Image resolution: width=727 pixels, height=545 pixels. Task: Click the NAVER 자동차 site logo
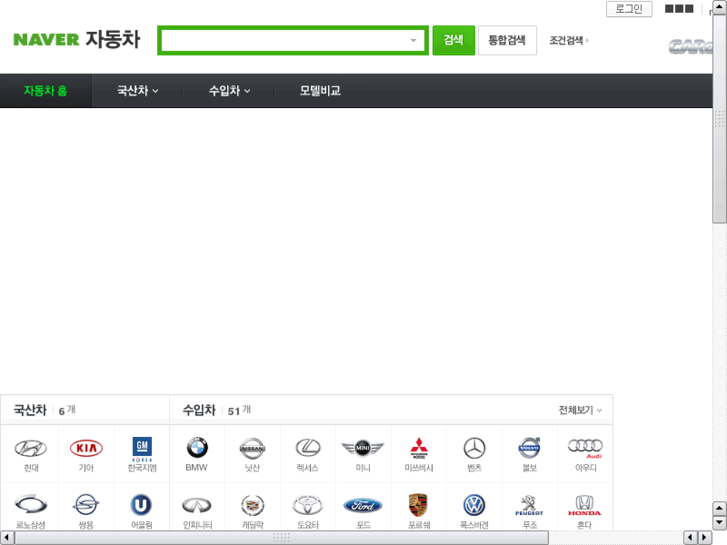point(77,39)
